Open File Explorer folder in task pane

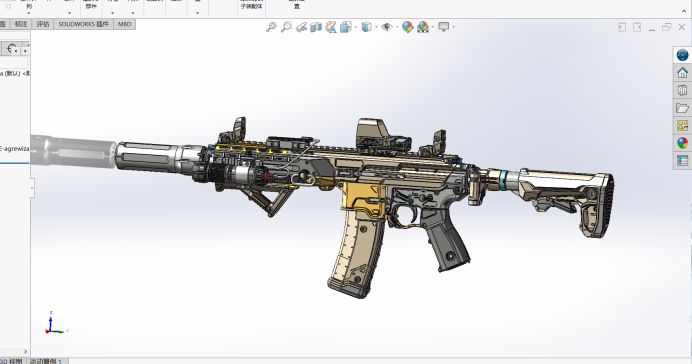682,108
